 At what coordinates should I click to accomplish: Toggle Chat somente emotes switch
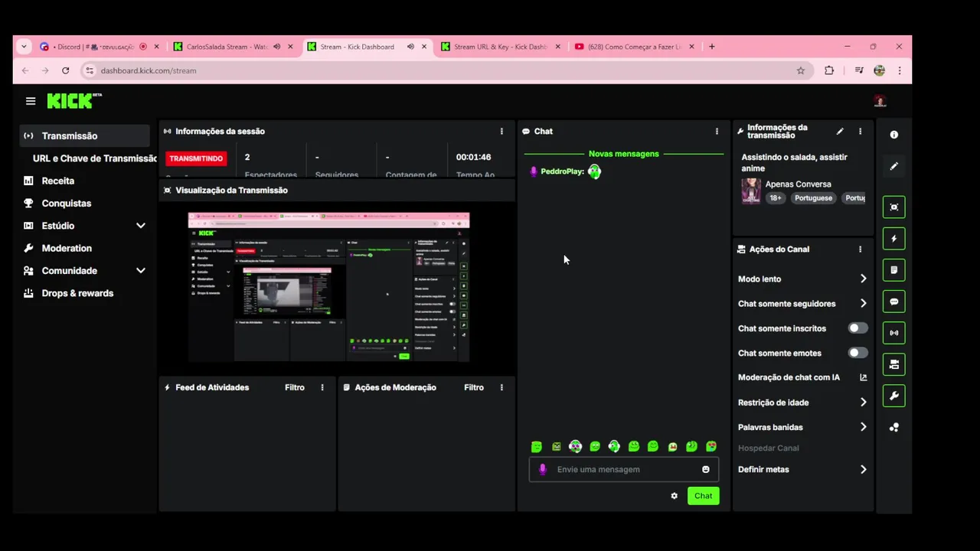coord(857,353)
